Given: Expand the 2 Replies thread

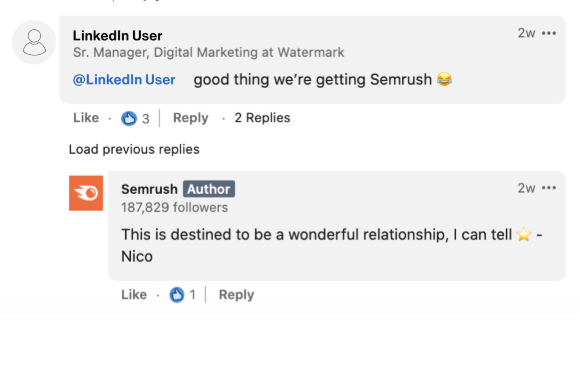Looking at the screenshot, I should (262, 118).
